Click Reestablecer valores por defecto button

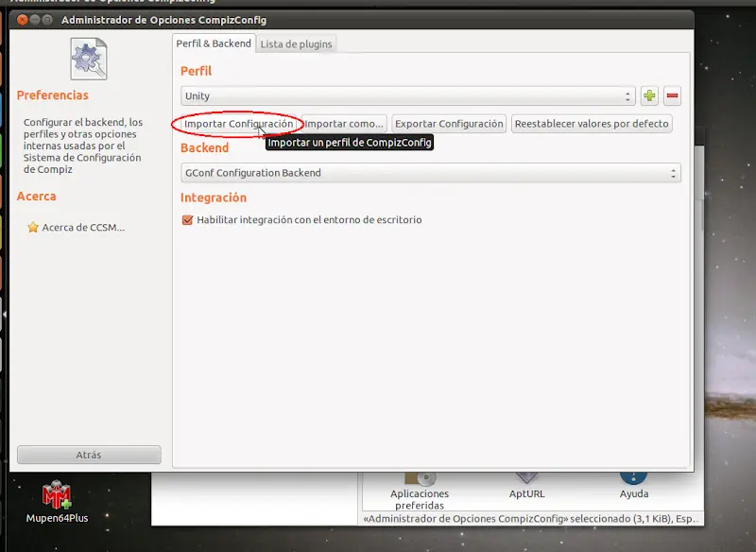click(x=592, y=124)
